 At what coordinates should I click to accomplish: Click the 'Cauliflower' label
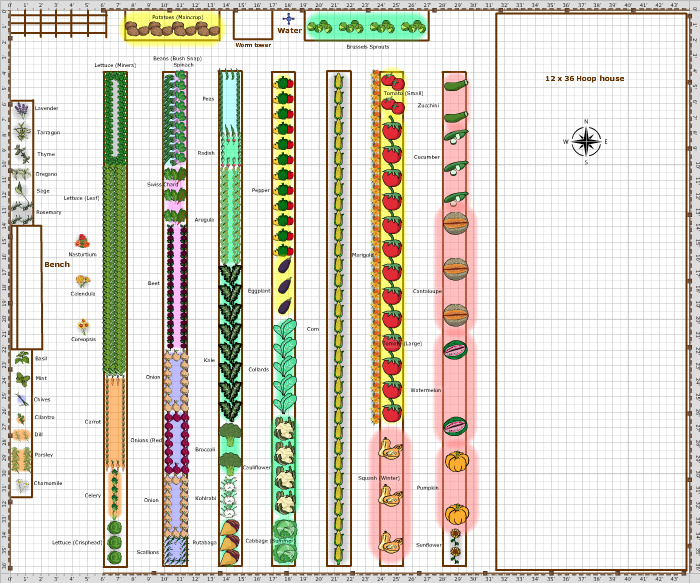257,467
